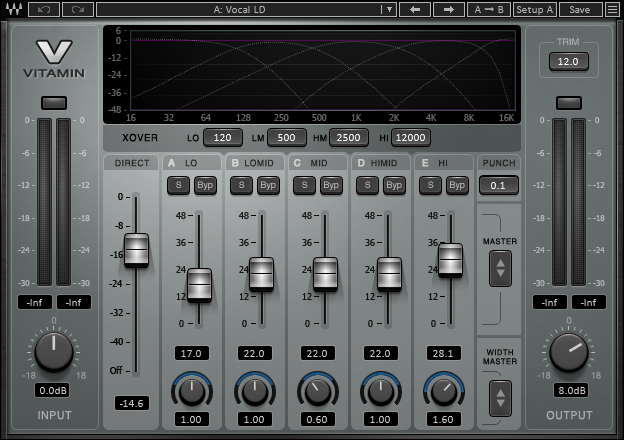Screen dimensions: 624x440
Task: Load next preset with right arrow
Action: coord(449,10)
